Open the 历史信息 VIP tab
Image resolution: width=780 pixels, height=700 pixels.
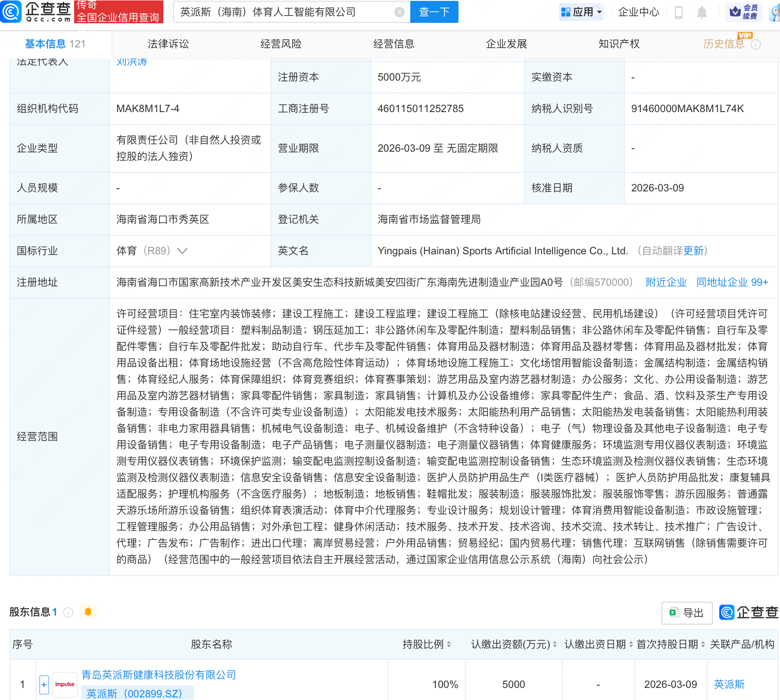coord(724,44)
